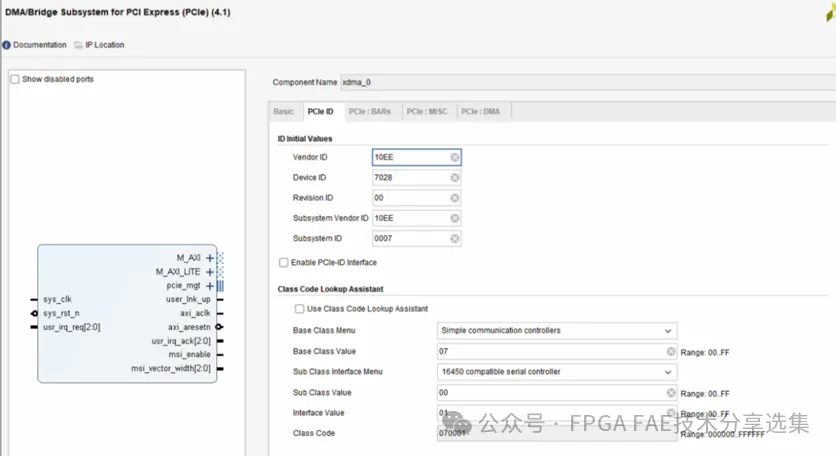Clear the Subsystem Vendor ID icon

tap(455, 218)
